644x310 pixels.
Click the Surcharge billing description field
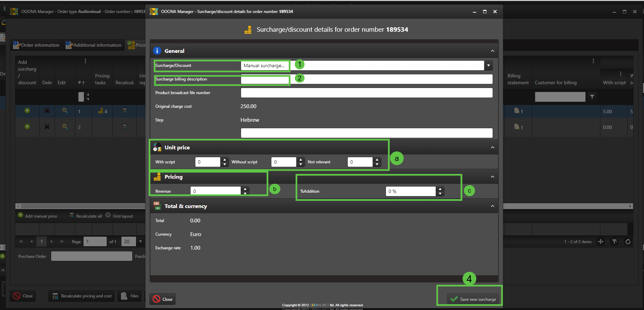coord(366,79)
